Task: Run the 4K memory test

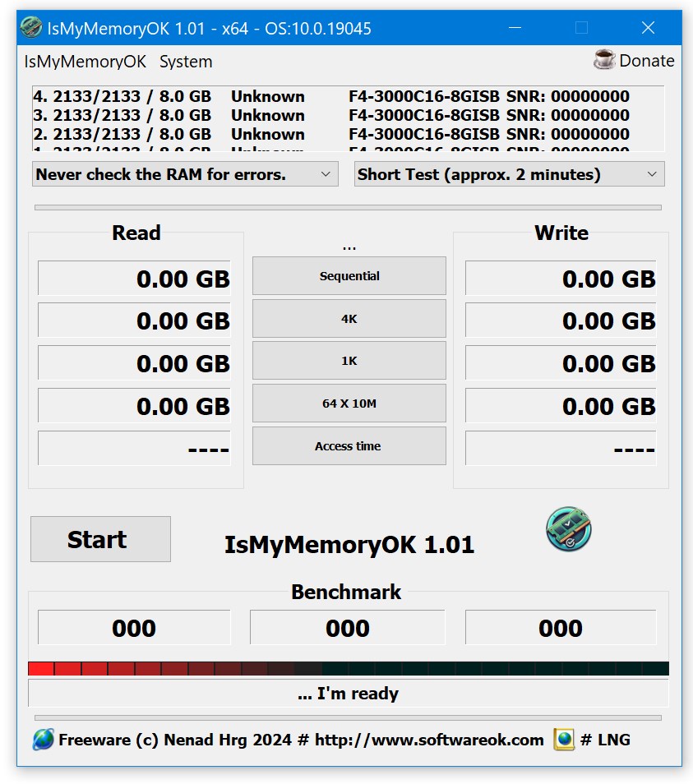Action: [x=349, y=318]
